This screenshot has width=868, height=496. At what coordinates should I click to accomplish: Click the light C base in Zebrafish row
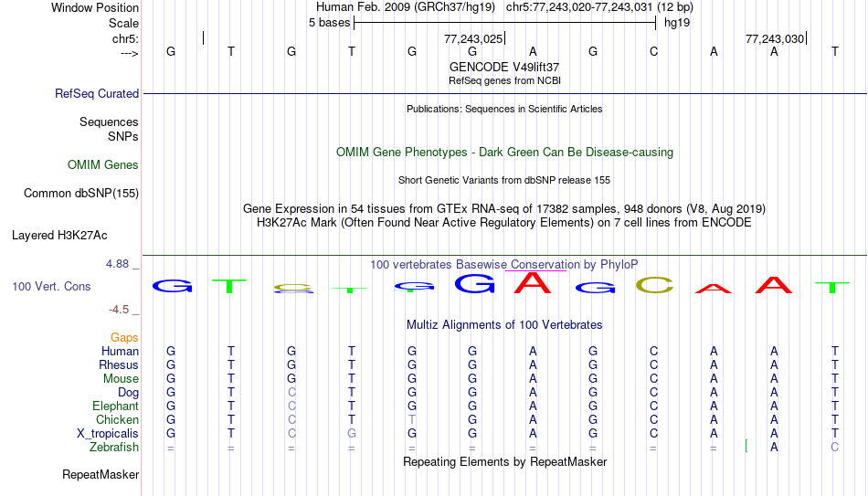pos(834,447)
